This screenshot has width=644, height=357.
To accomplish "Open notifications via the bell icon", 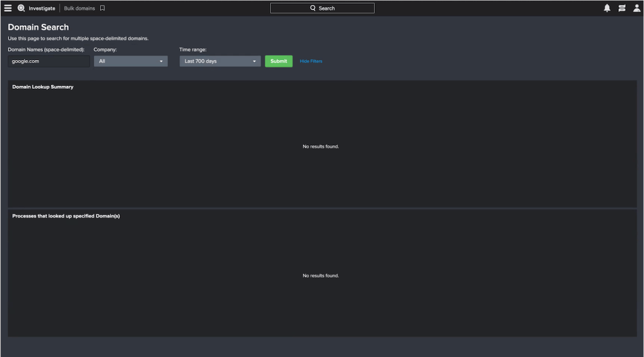I will click(606, 8).
